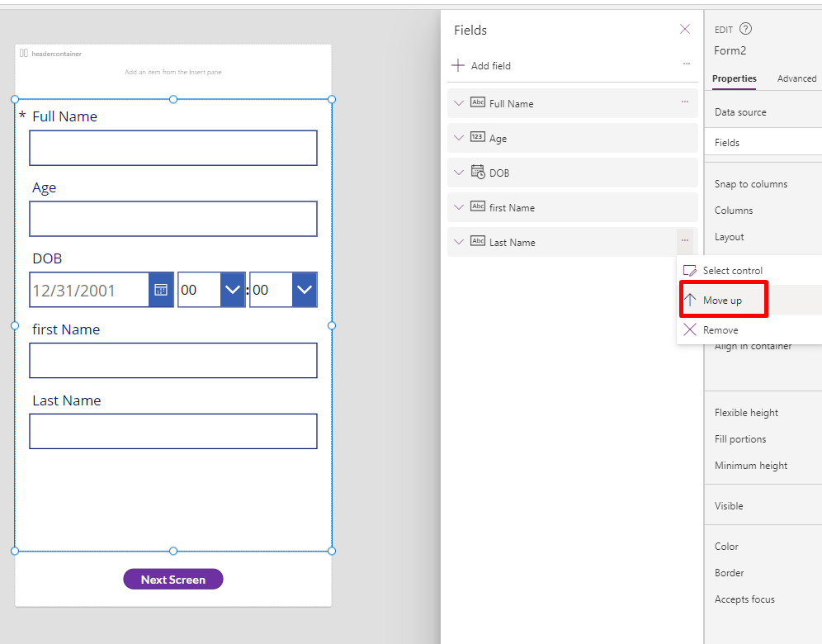Choose Move up from context menu
This screenshot has width=822, height=644.
(749, 300)
